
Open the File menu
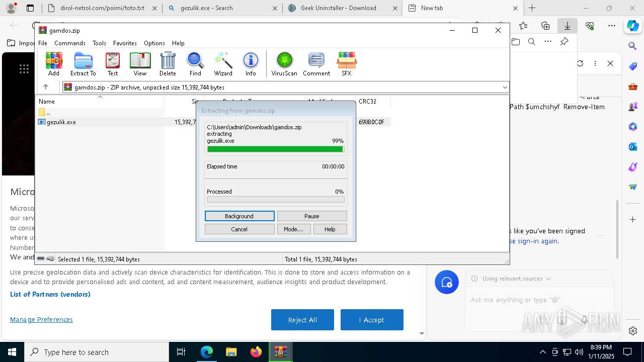[x=43, y=43]
